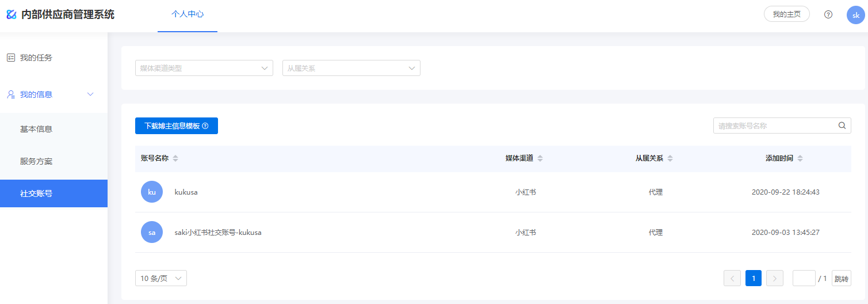Image resolution: width=868 pixels, height=304 pixels.
Task: Open the 从属关系 filter dropdown
Action: click(351, 68)
